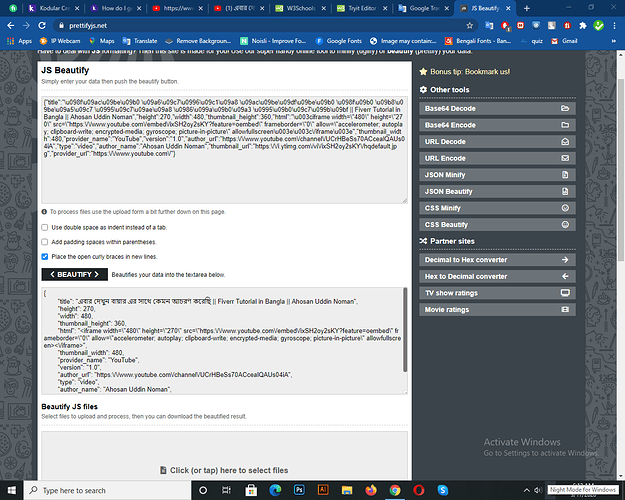Switch to the Tryit Editor tab
Viewport: 625px width, 500px height.
362,8
